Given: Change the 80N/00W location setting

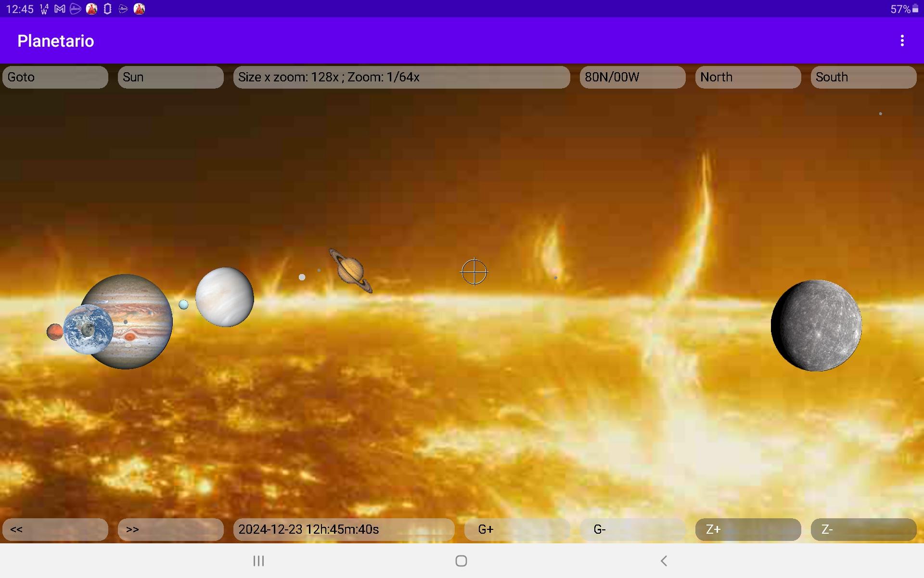Looking at the screenshot, I should point(632,77).
